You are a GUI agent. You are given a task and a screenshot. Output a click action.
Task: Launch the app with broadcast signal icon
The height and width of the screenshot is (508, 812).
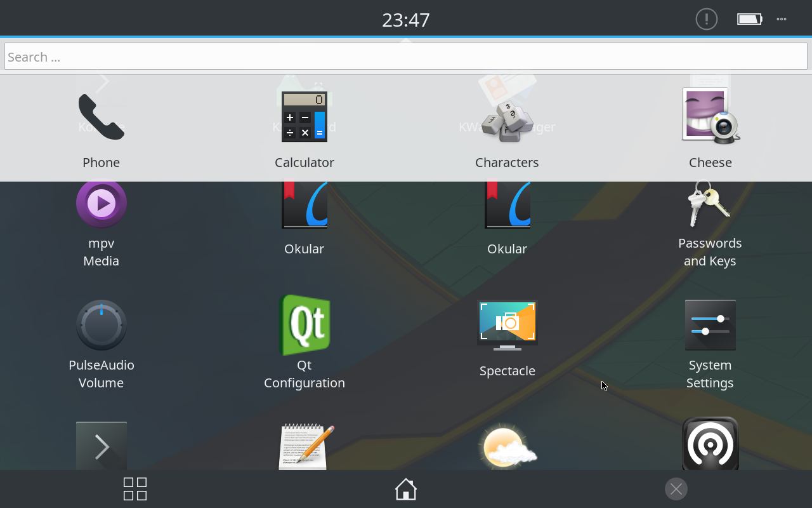pos(710,444)
